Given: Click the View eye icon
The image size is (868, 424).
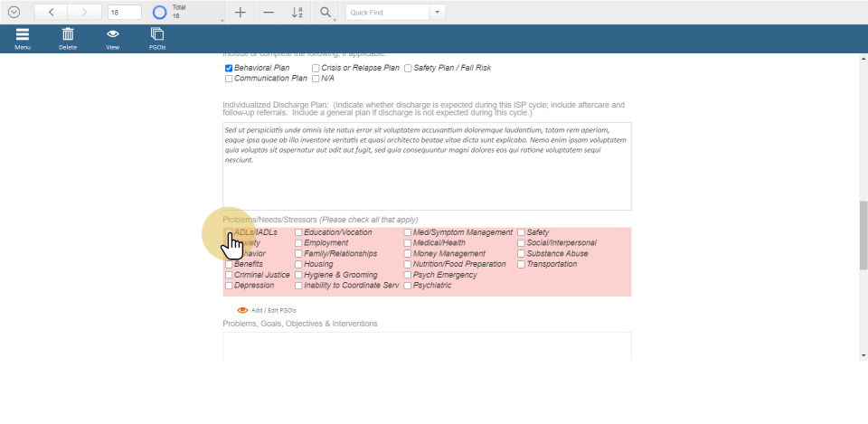Looking at the screenshot, I should [113, 35].
